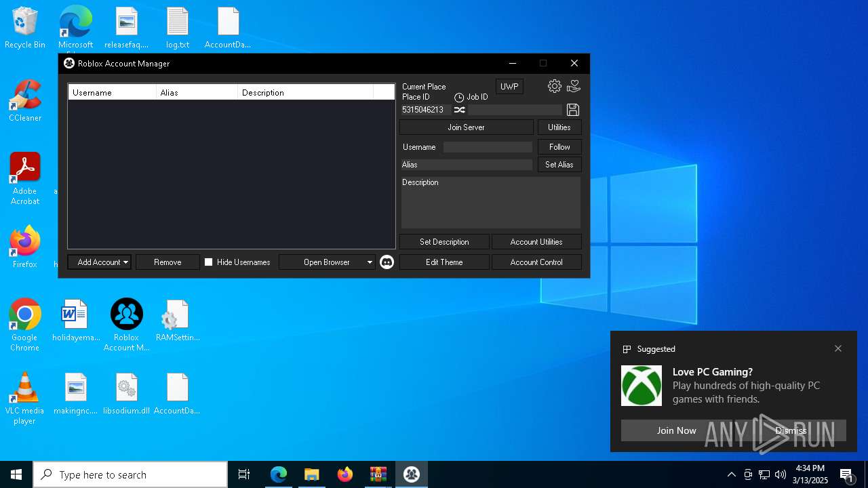Open Firefox desktop shortcut
Image resolution: width=868 pixels, height=488 pixels.
coord(25,247)
